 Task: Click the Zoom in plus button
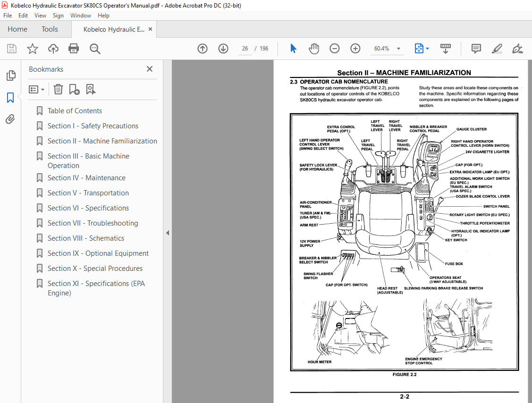point(355,49)
